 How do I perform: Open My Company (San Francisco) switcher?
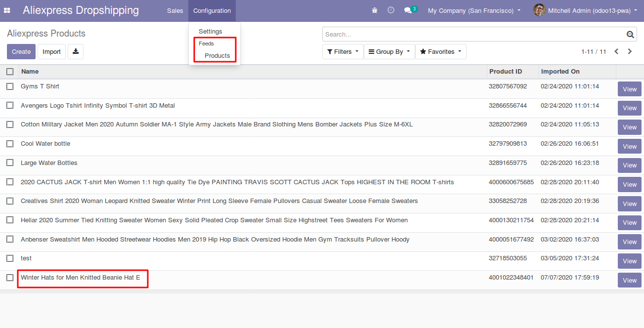click(x=474, y=10)
